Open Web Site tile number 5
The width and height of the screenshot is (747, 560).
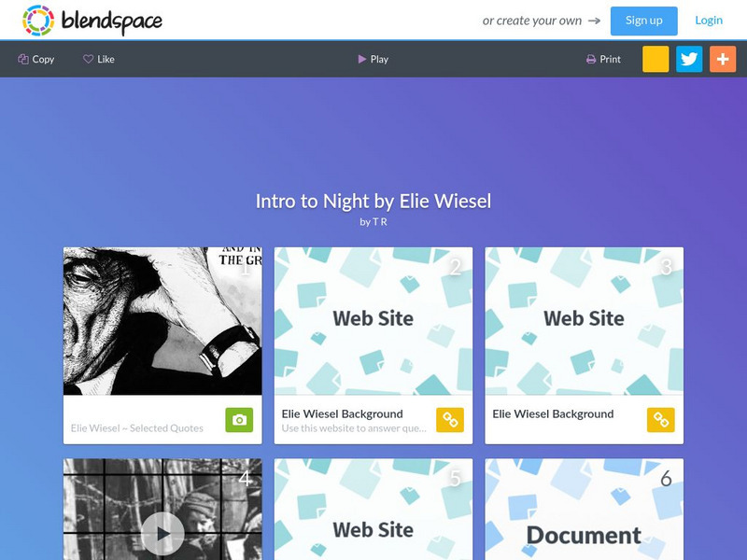pyautogui.click(x=373, y=509)
